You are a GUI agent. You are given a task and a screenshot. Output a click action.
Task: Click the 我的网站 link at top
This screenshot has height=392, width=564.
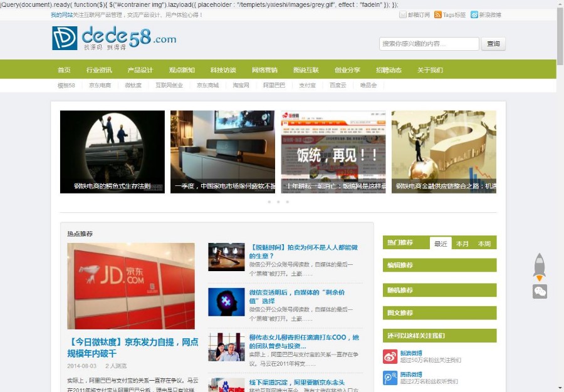[61, 15]
